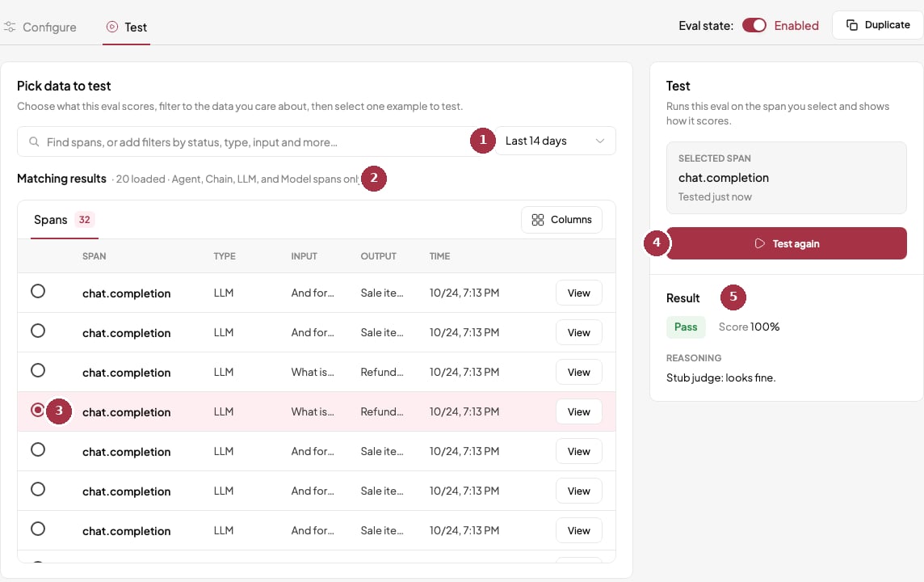Select the first chat.completion span radio
This screenshot has width=924, height=582.
click(x=38, y=291)
